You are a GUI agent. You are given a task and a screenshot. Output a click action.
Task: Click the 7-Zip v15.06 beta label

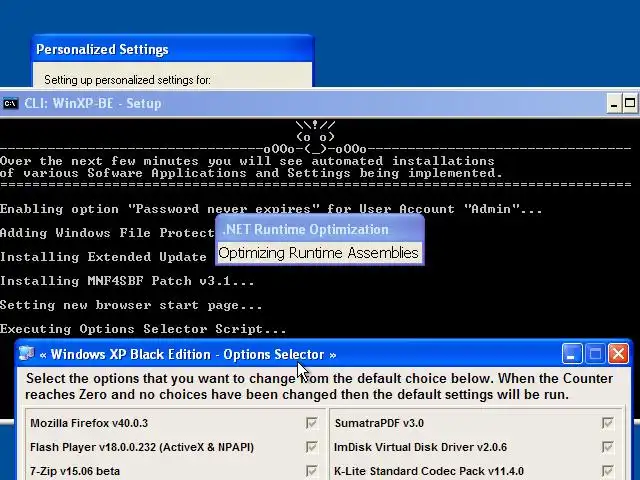tap(75, 471)
